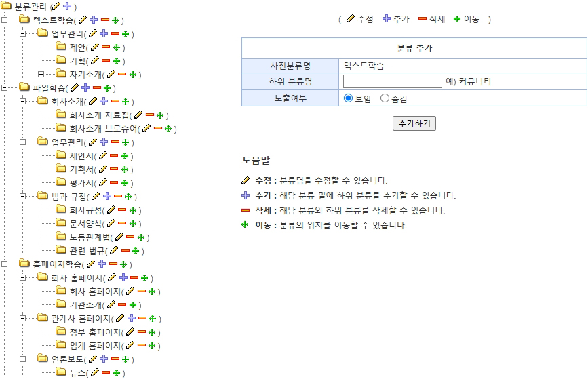Click the add plus icon for 홈페이지학습
Screen dimensions: 588x379
click(102, 264)
